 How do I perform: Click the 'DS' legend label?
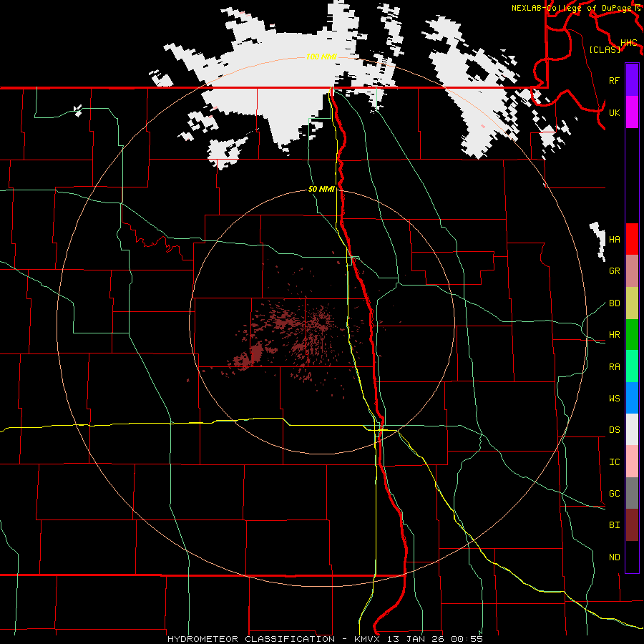[615, 430]
